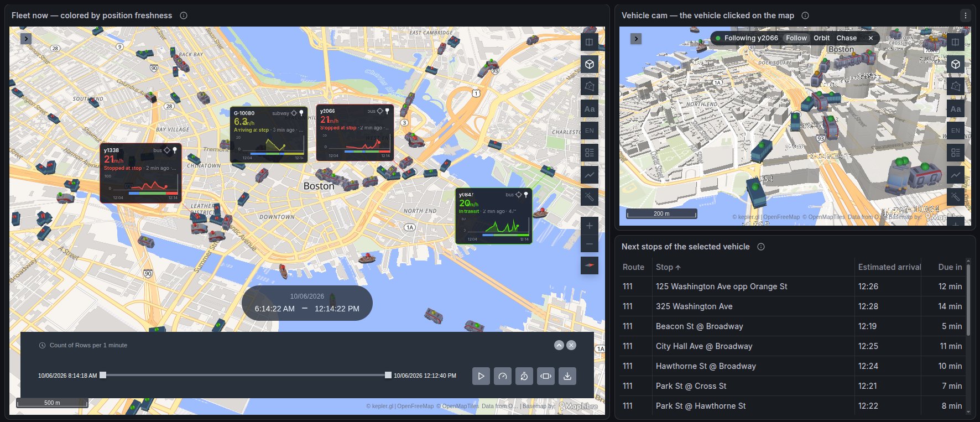This screenshot has width=980, height=422.
Task: Expand the Vehicle cam side panel arrow
Action: tap(636, 39)
